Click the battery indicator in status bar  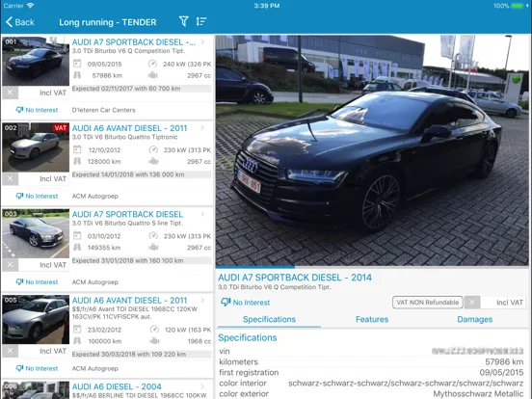click(518, 6)
